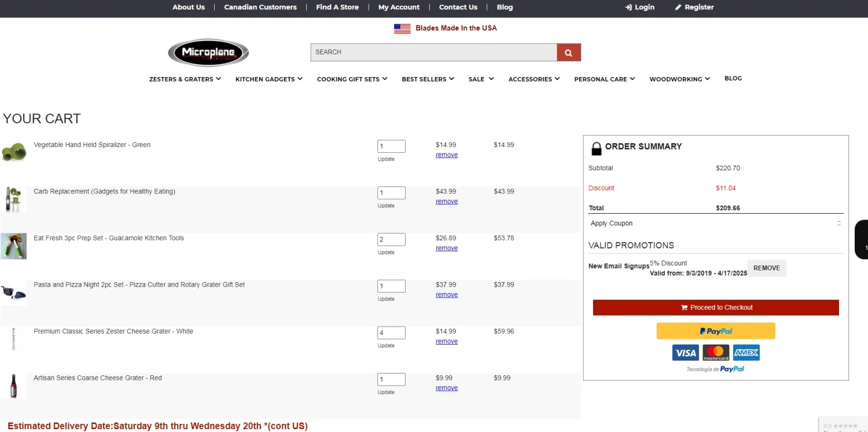Click the Microplane logo
Screen dimensions: 868x432
[208, 53]
